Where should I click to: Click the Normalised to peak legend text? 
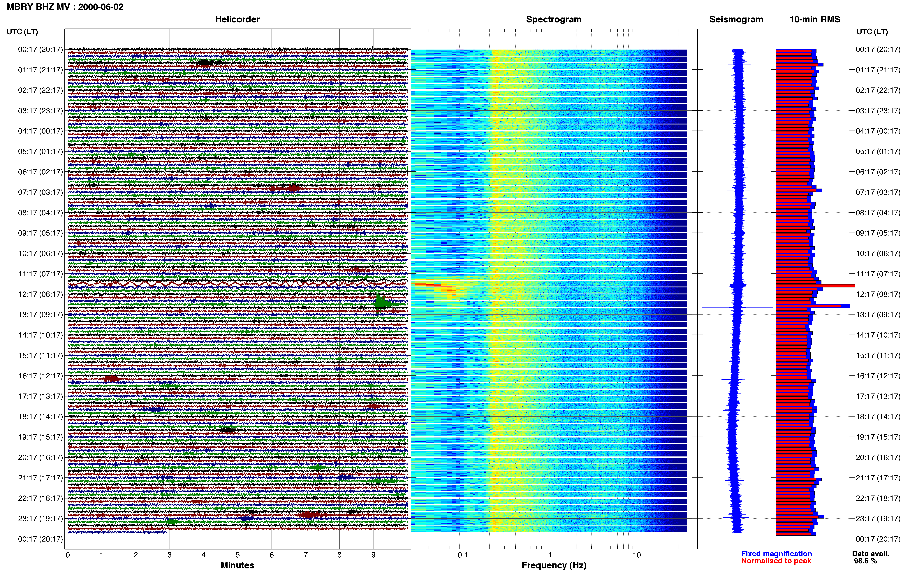(776, 561)
